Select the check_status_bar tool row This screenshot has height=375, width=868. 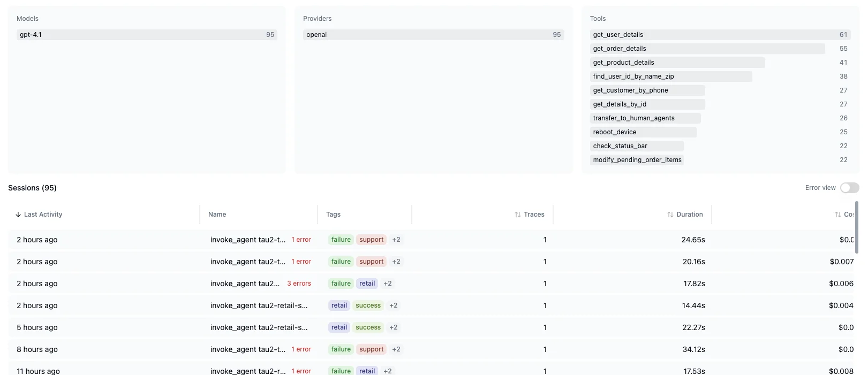(x=720, y=146)
